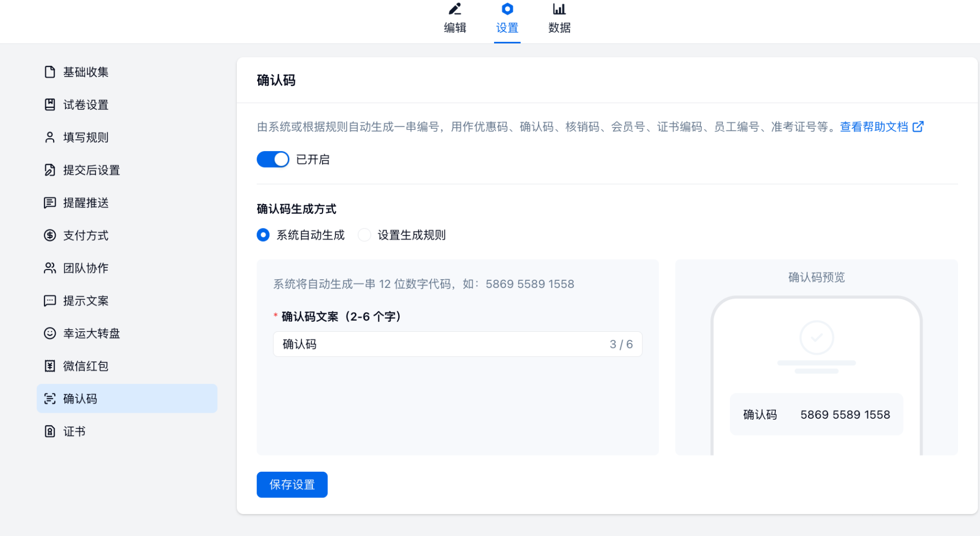Switch to the 编辑 tab
The width and height of the screenshot is (980, 536).
[x=455, y=19]
